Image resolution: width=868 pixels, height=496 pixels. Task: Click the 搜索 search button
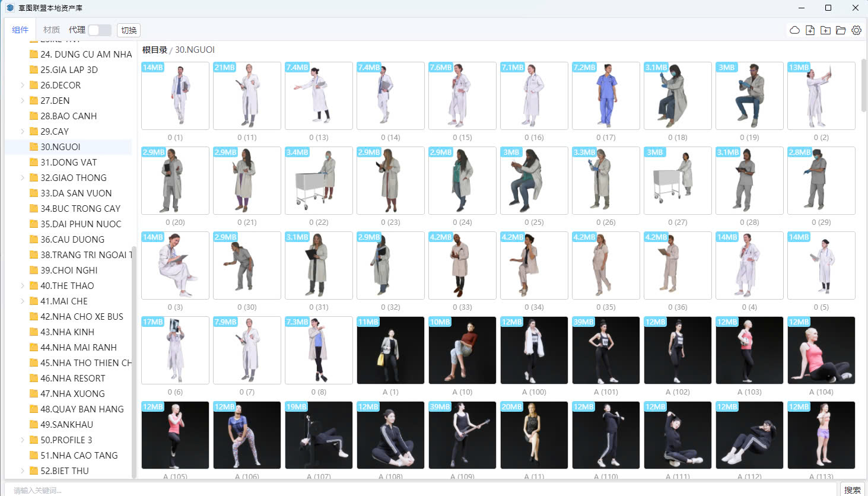click(x=852, y=489)
